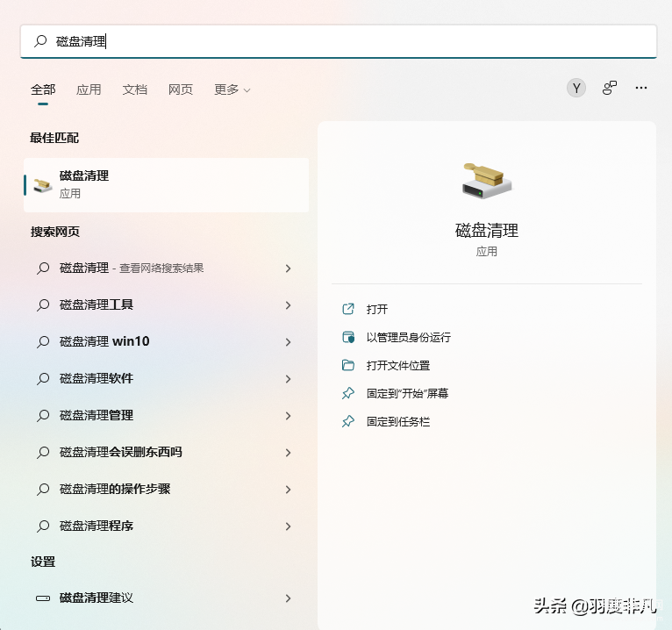Click the folder icon beside 打开文件位置
The height and width of the screenshot is (630, 672).
coord(348,365)
